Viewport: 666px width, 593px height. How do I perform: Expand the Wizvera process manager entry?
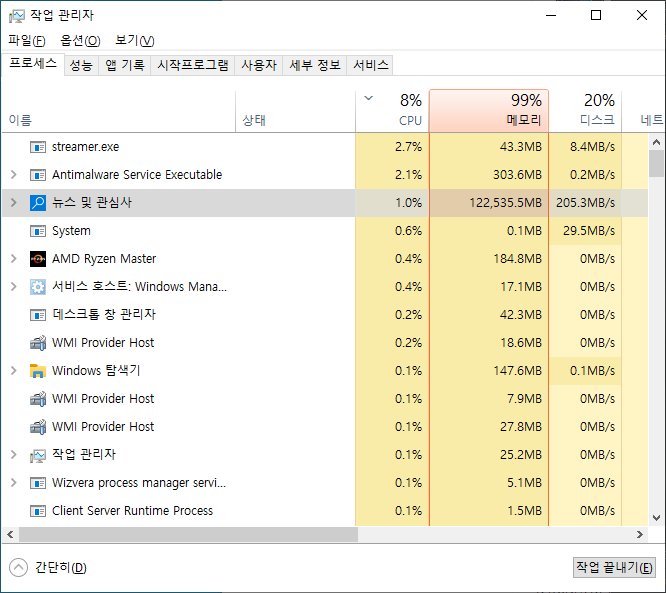click(x=14, y=483)
